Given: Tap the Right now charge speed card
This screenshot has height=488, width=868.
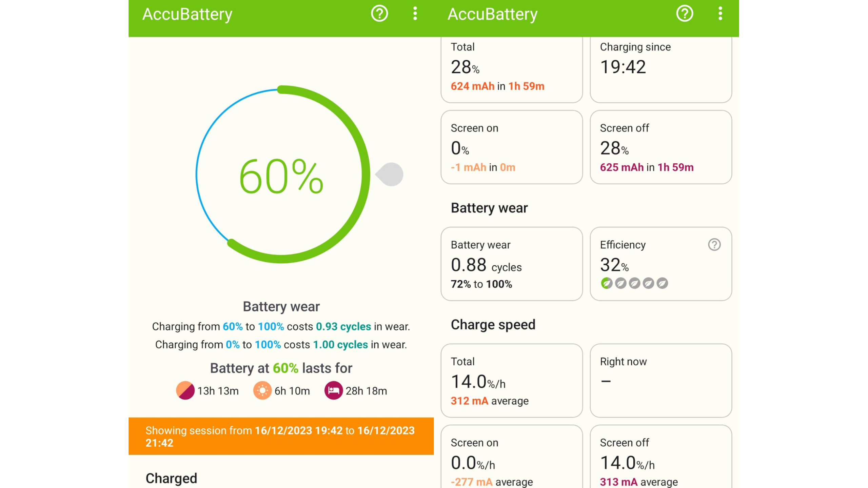Looking at the screenshot, I should pyautogui.click(x=660, y=380).
